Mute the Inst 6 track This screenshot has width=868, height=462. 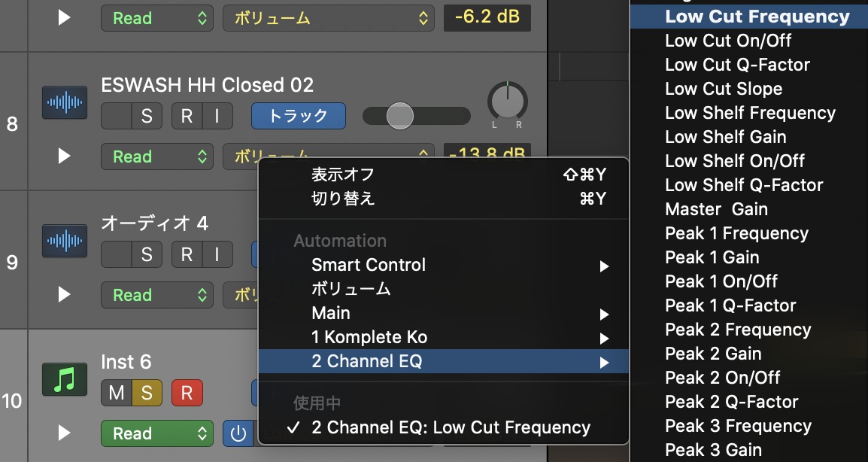click(x=117, y=393)
